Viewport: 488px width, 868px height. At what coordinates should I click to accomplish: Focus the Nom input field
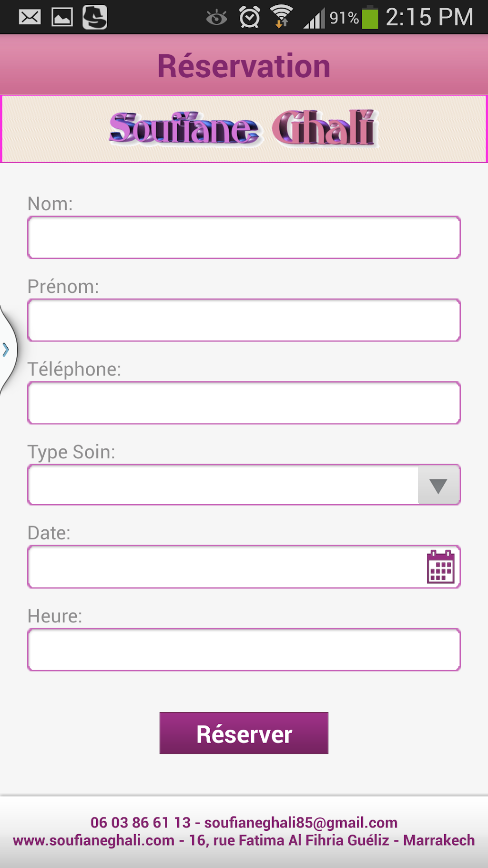click(x=244, y=238)
